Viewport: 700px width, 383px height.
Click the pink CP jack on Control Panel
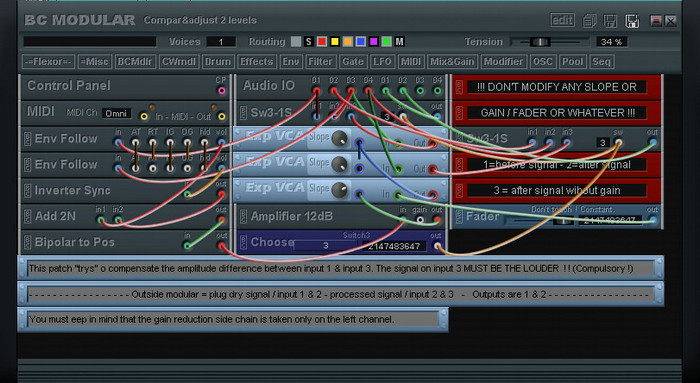[221, 91]
